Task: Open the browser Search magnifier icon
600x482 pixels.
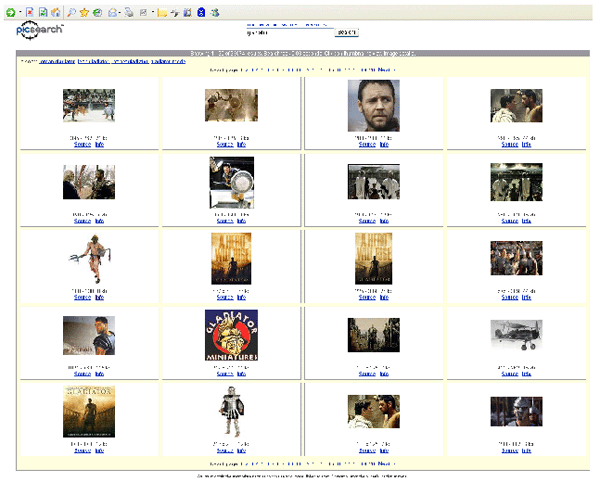Action: (x=71, y=13)
